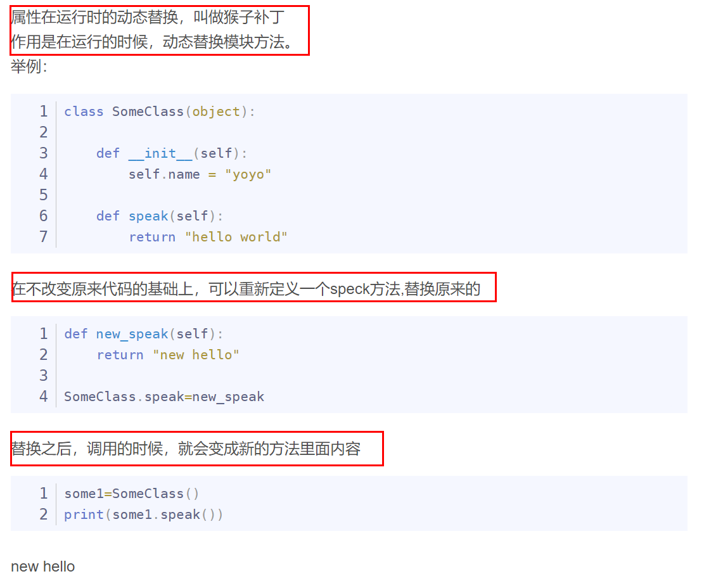Image resolution: width=704 pixels, height=588 pixels.
Task: Click line number 7 in first code block
Action: tap(44, 236)
